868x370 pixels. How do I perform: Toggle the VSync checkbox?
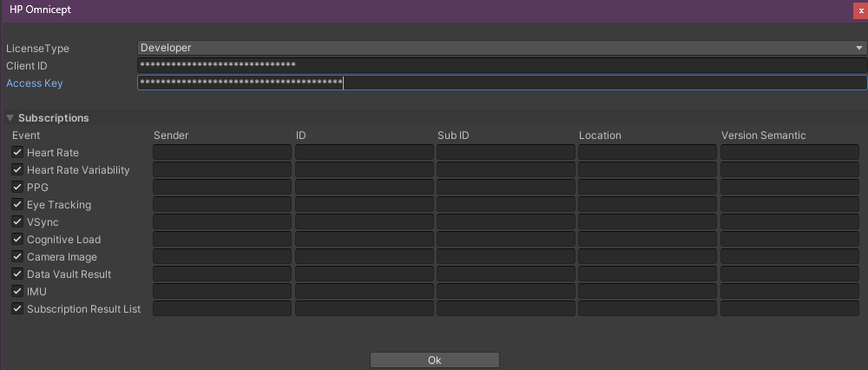click(x=17, y=222)
